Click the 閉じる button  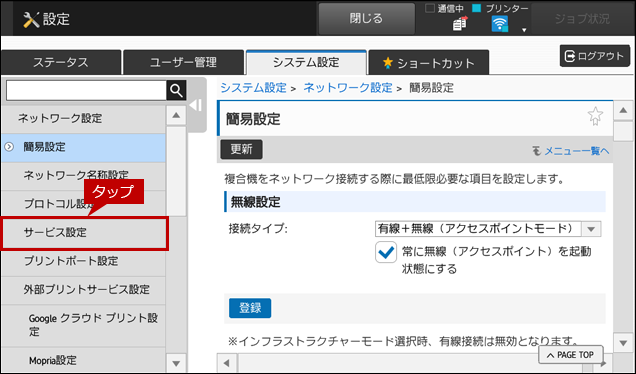click(366, 19)
